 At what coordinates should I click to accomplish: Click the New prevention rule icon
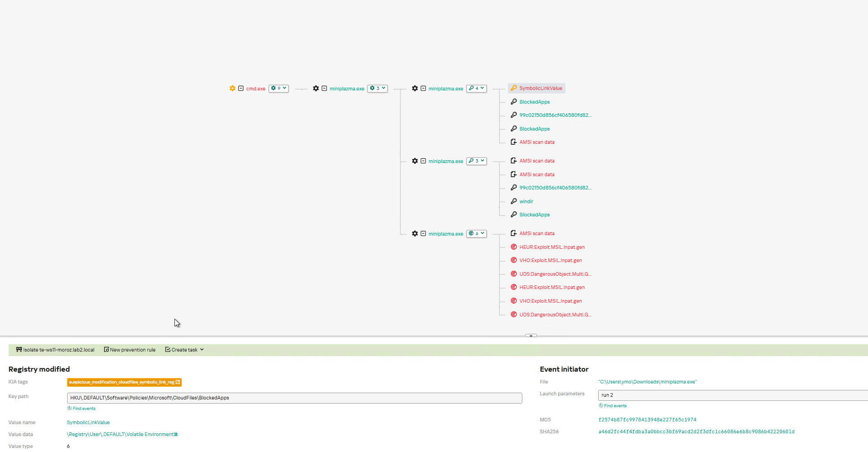tap(106, 350)
